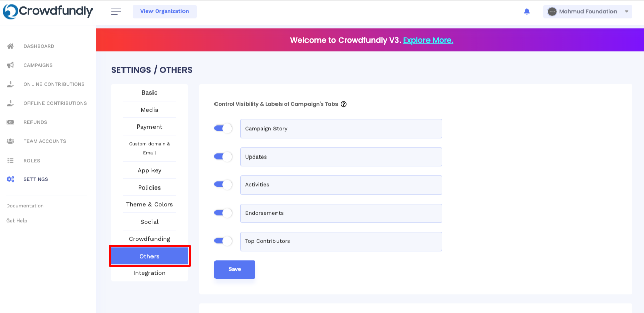
Task: Click into the Activities label input field
Action: pyautogui.click(x=341, y=185)
